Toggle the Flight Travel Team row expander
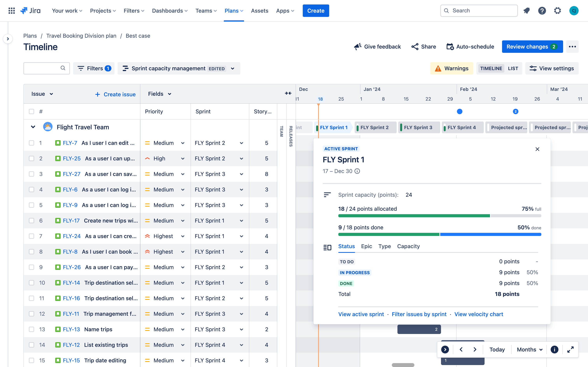Viewport: 588px width, 367px height. tap(33, 127)
